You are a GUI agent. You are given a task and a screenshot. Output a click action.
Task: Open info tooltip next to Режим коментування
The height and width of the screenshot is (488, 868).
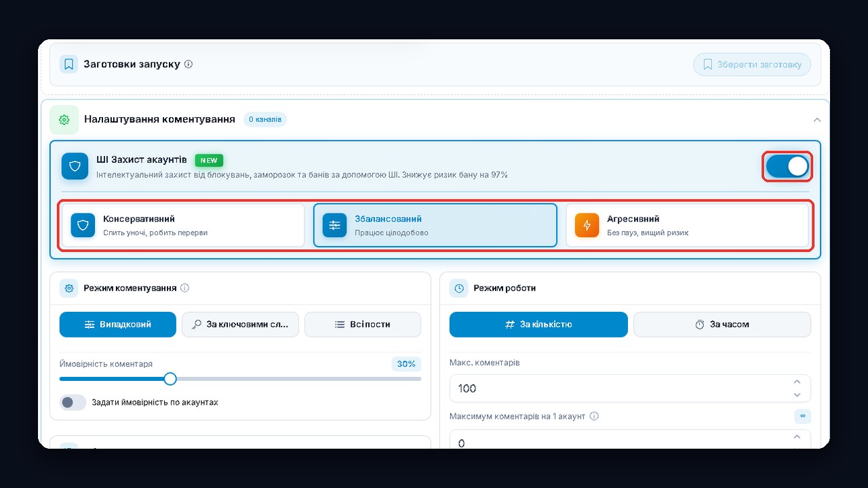pos(184,288)
